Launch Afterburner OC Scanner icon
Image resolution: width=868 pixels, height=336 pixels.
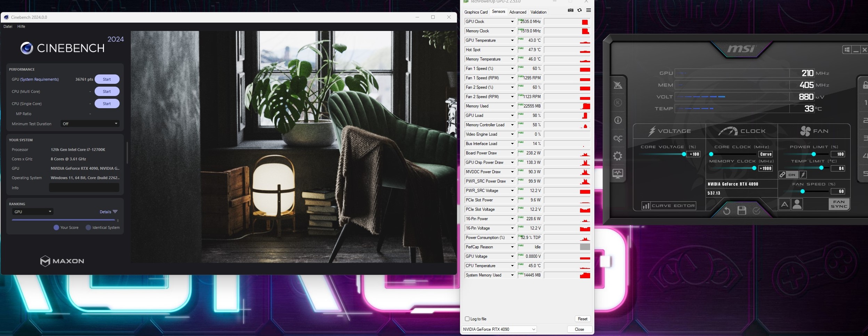coord(618,138)
